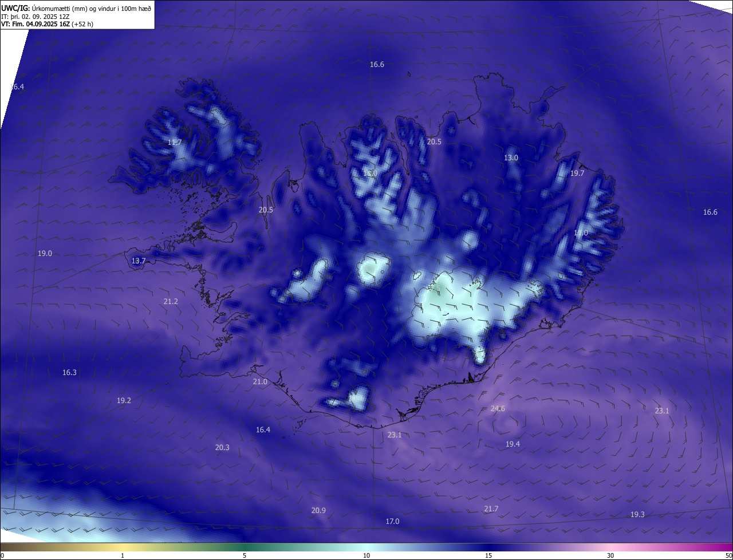Click the 15 tick on the color scale

488,555
